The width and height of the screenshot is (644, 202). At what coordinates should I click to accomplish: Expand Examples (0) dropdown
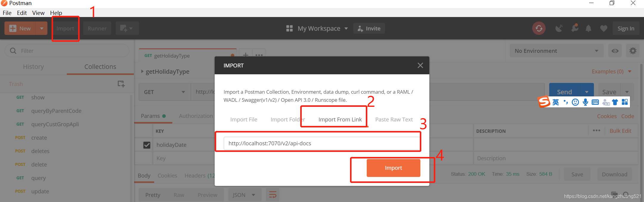[x=612, y=71]
